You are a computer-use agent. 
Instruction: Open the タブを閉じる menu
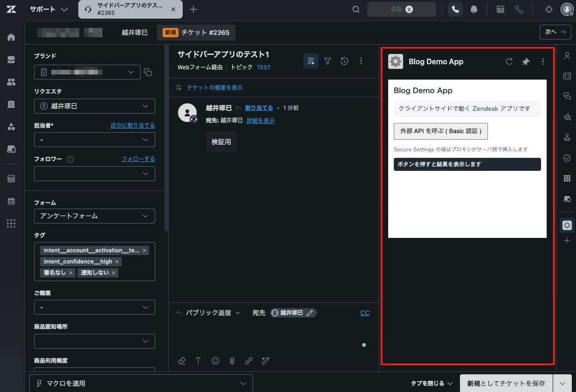432,384
